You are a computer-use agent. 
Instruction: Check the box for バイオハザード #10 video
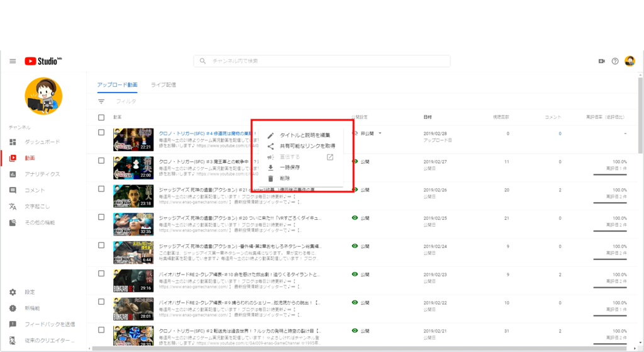point(101,273)
